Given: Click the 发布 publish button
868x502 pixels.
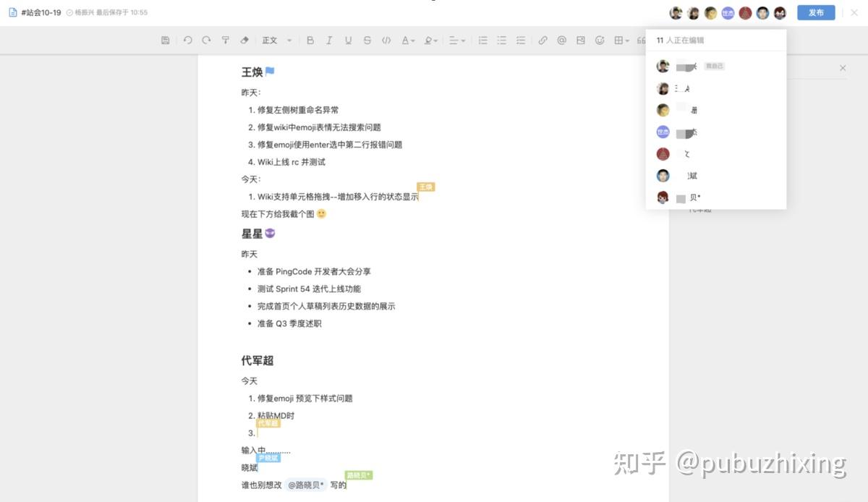Looking at the screenshot, I should pyautogui.click(x=816, y=12).
